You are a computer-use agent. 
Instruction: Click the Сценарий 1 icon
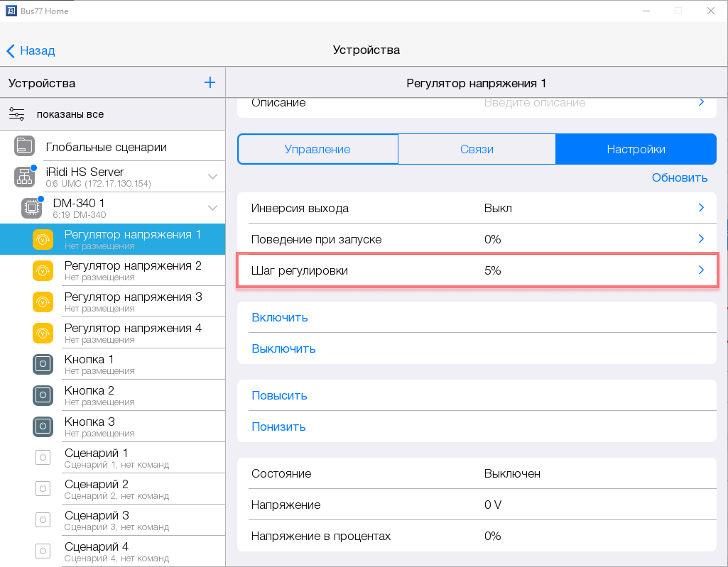coord(43,458)
